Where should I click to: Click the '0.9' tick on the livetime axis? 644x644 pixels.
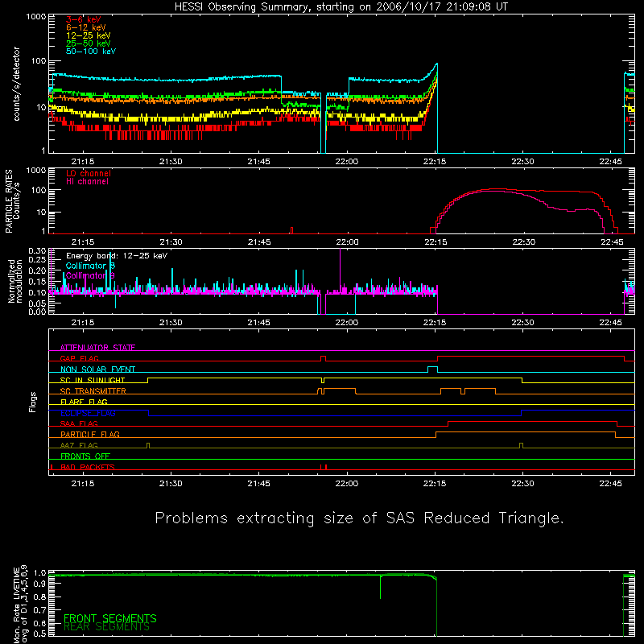pos(39,585)
